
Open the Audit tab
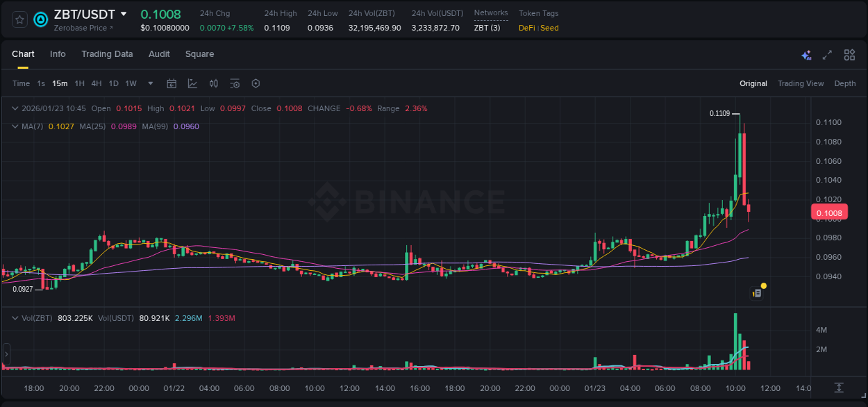[x=159, y=54]
